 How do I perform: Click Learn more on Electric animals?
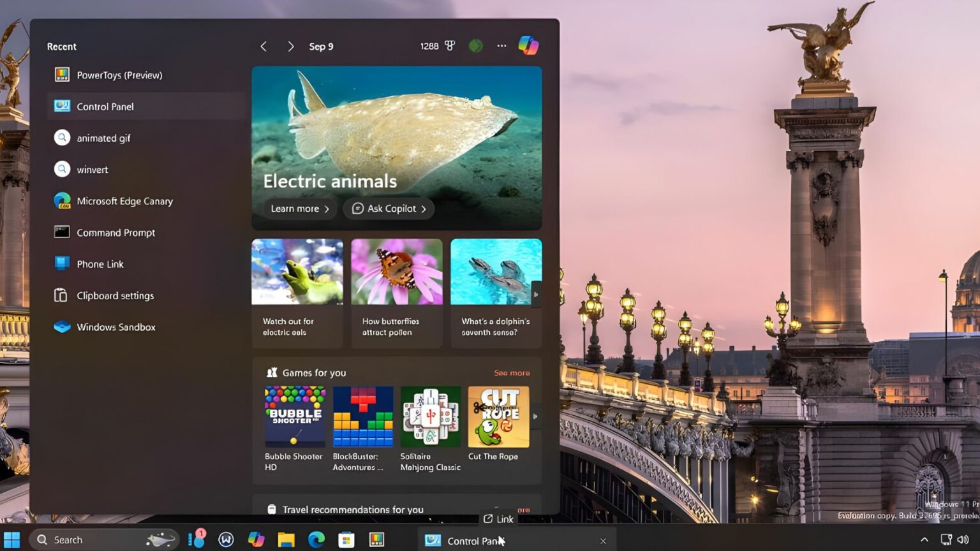[x=299, y=209]
